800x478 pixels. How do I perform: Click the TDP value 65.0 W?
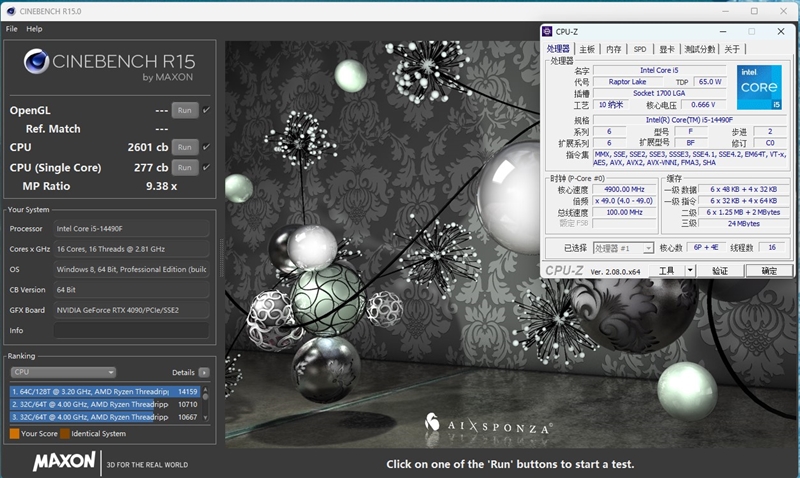click(x=710, y=82)
